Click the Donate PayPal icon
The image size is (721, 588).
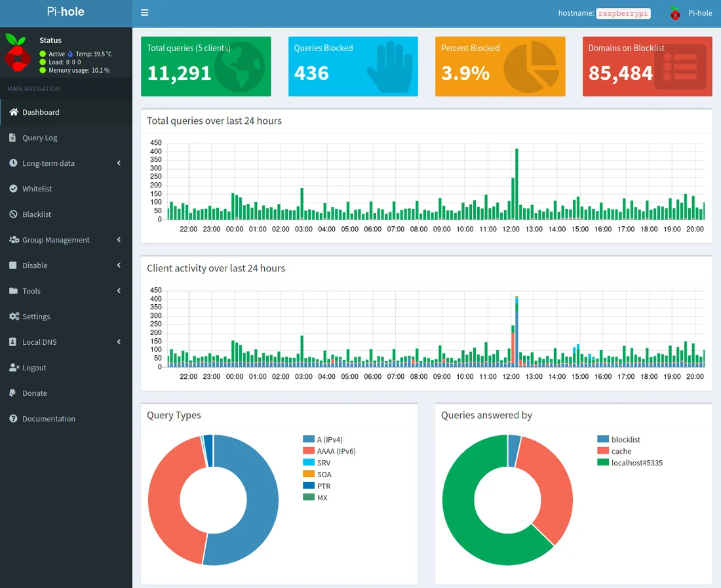point(12,393)
